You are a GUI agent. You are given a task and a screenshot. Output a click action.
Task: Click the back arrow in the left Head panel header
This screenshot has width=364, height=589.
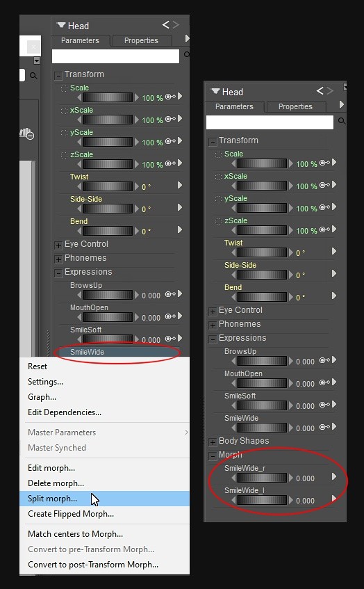coord(165,25)
